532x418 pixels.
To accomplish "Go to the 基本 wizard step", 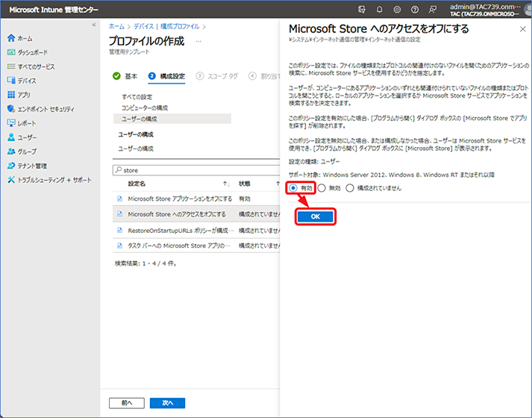I will coord(125,76).
